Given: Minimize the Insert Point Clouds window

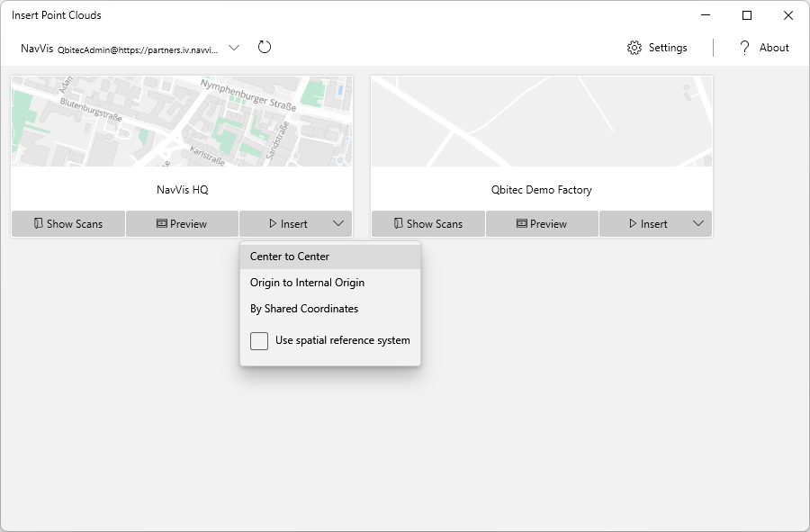Looking at the screenshot, I should point(706,15).
